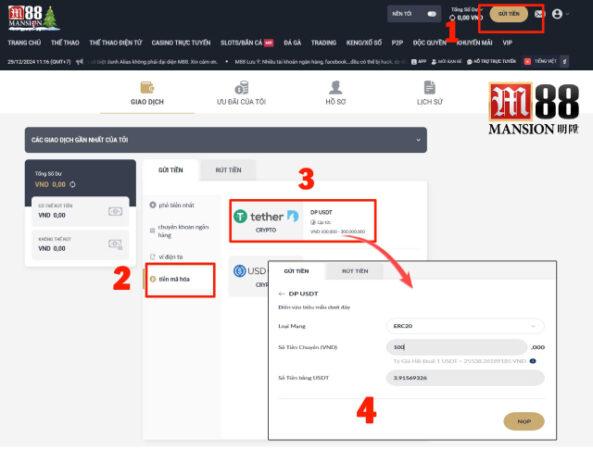593x450 pixels.
Task: Open CASINO TRỰC TUYẾN section
Action: click(181, 43)
